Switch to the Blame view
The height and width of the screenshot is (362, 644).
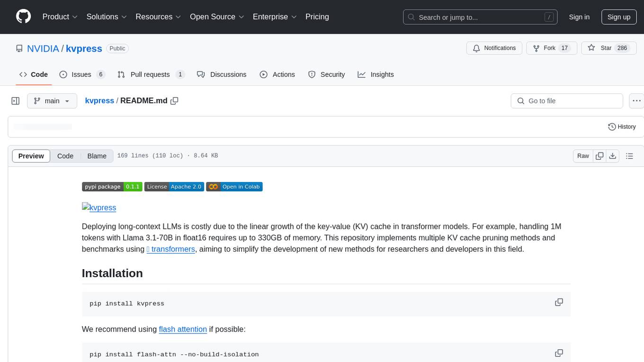coord(97,156)
